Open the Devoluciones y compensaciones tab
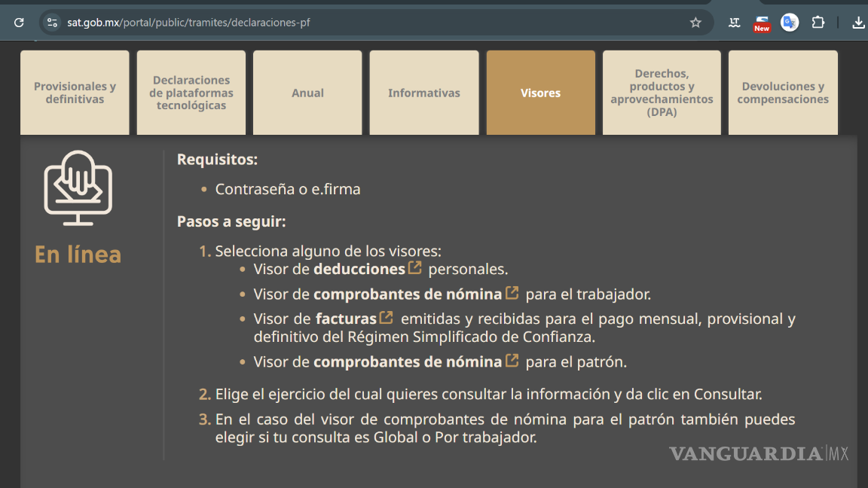This screenshot has height=488, width=868. [783, 92]
